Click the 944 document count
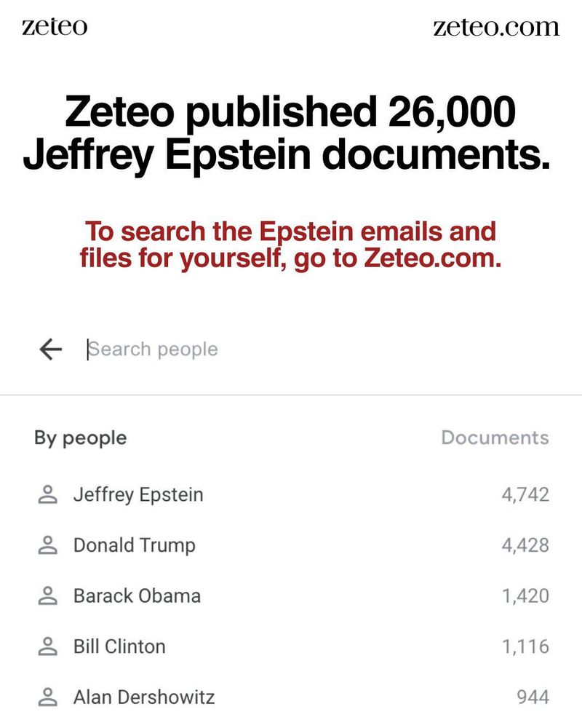Viewport: 582px width, 728px height. pos(533,697)
